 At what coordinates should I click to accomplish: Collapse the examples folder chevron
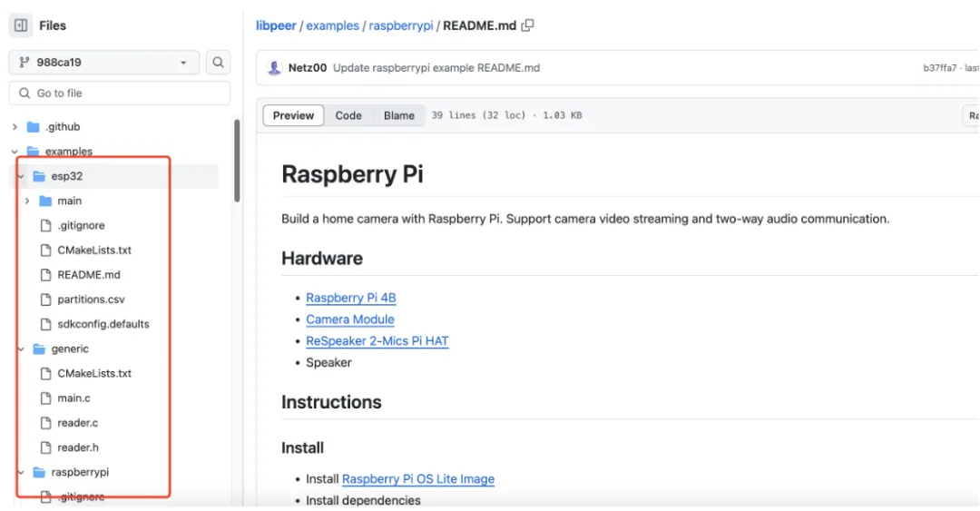coord(15,152)
